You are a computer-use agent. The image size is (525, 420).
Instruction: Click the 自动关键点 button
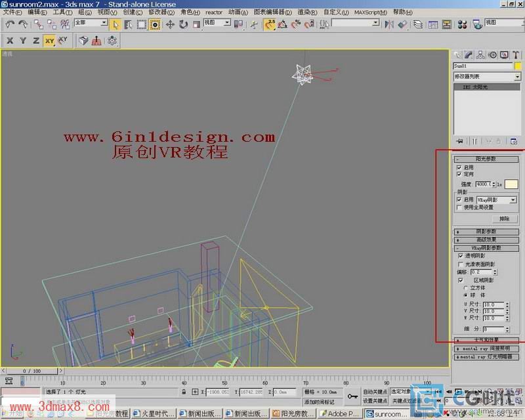coord(375,392)
